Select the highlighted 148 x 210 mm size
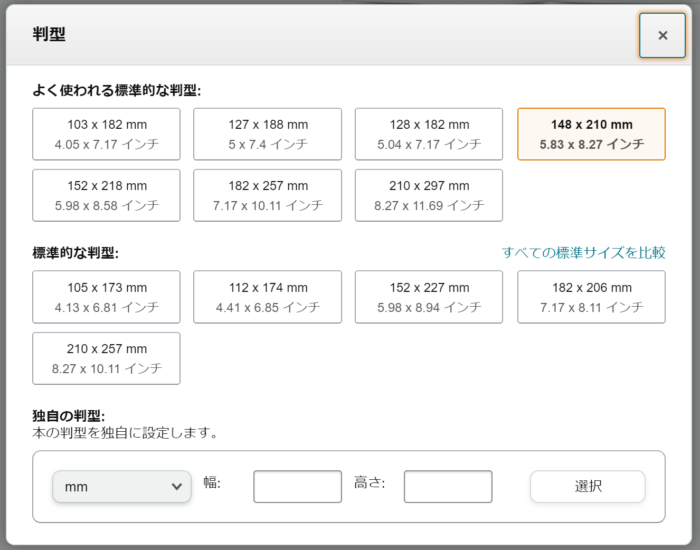The width and height of the screenshot is (700, 550). [591, 134]
